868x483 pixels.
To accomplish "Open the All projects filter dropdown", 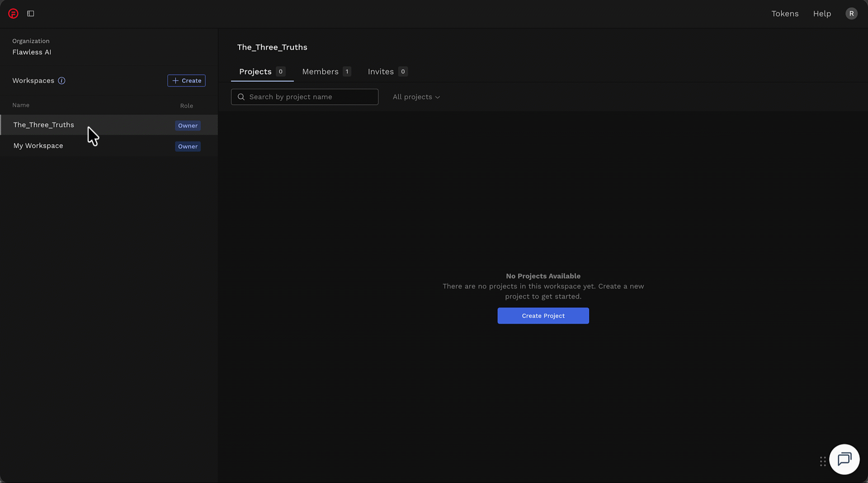I will (416, 97).
